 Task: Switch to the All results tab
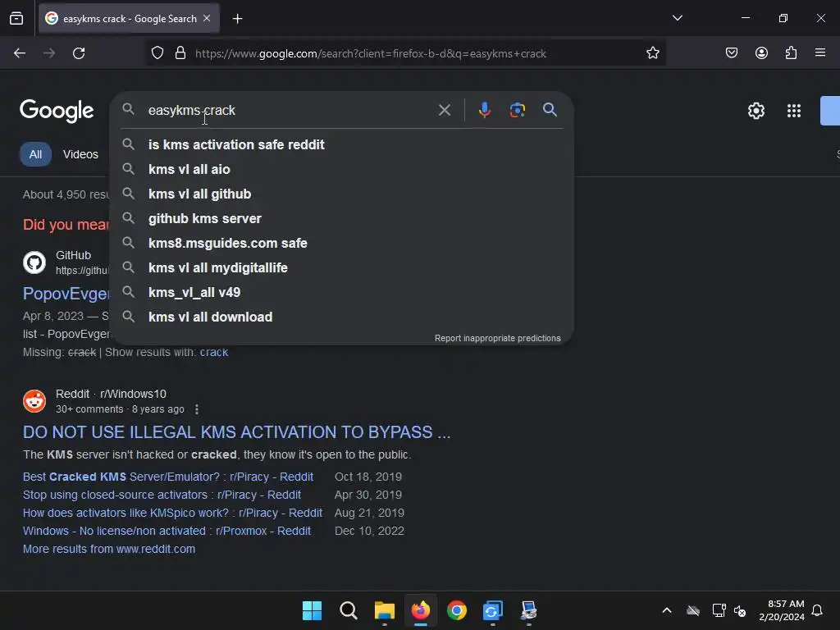tap(35, 154)
